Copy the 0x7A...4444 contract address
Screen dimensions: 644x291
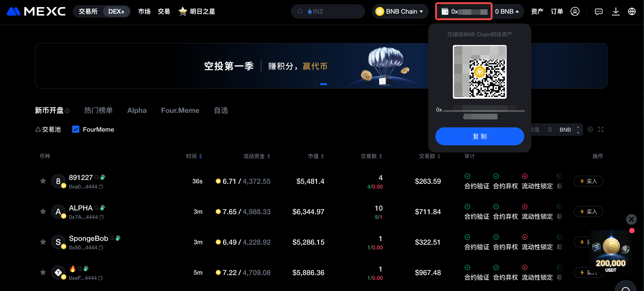(101, 217)
